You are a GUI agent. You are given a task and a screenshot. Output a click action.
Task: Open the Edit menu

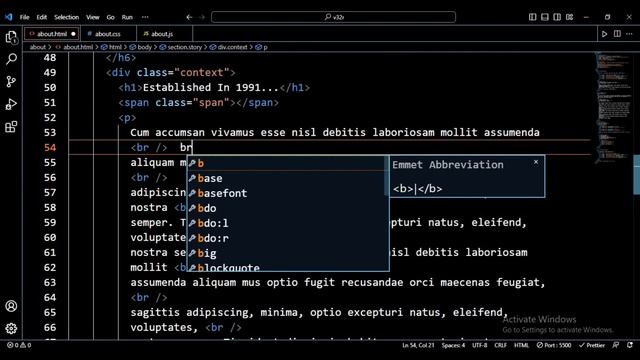(42, 17)
